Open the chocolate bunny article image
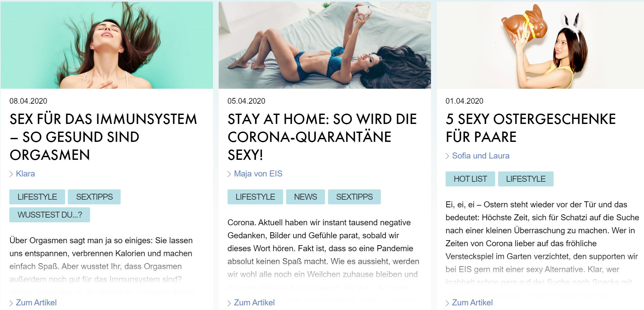Screen dimensions: 644x310 (540, 45)
